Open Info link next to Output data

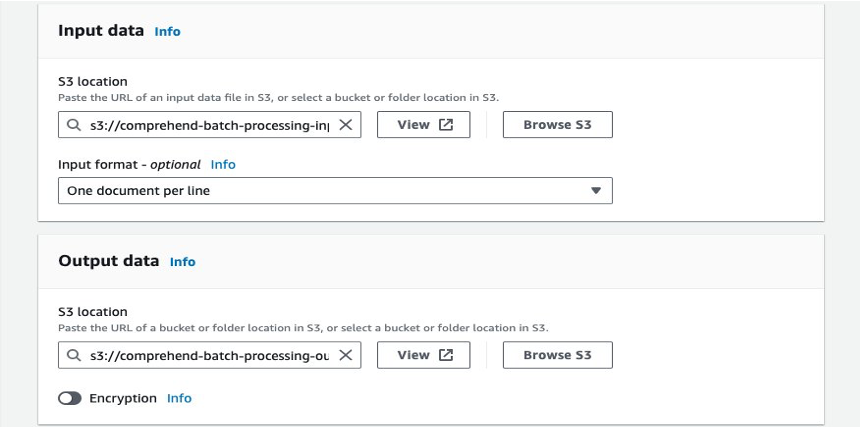(183, 262)
